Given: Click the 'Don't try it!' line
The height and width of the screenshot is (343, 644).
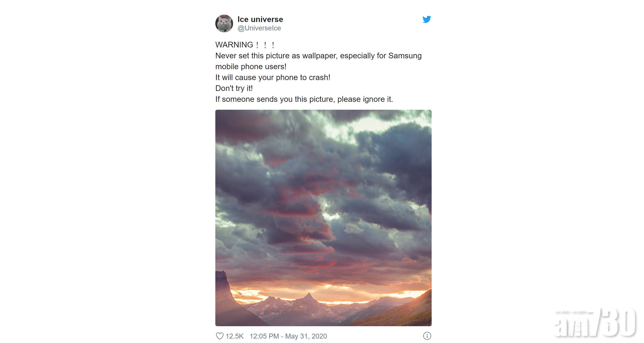Looking at the screenshot, I should click(x=234, y=88).
